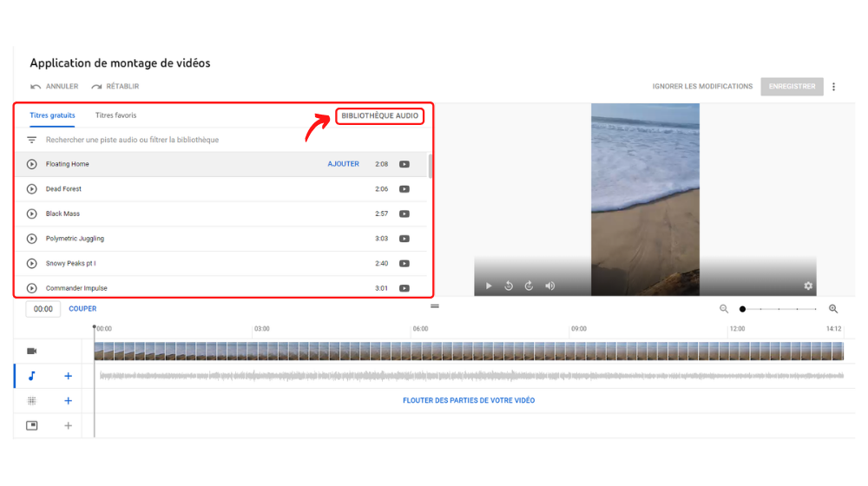Screen dimensions: 868x486
Task: Click the video thumbnail strip in timeline
Action: click(x=469, y=351)
